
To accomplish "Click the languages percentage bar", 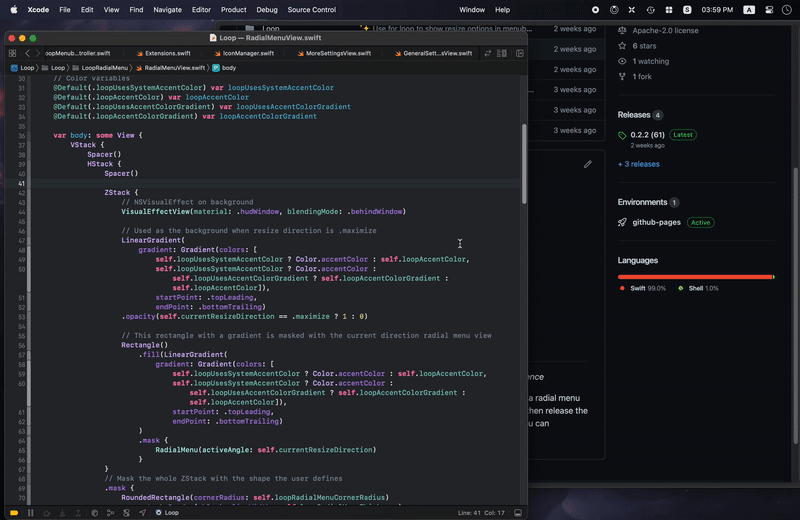I will coord(696,277).
